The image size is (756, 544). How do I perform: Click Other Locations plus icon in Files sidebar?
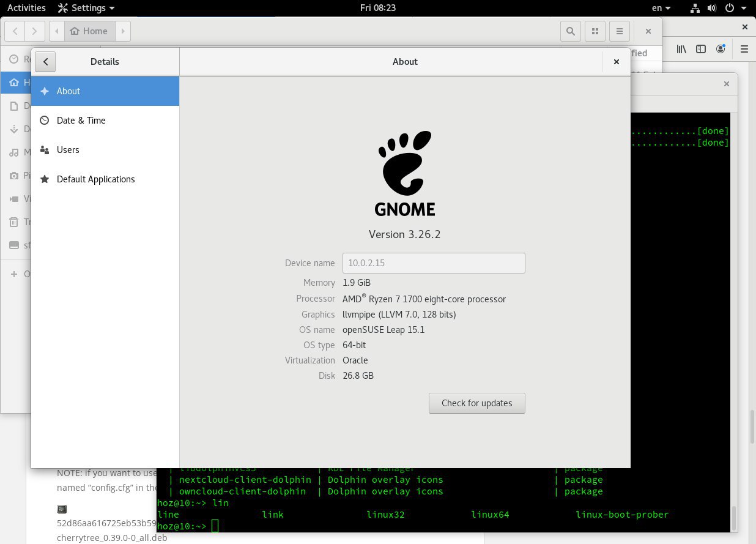(x=14, y=274)
